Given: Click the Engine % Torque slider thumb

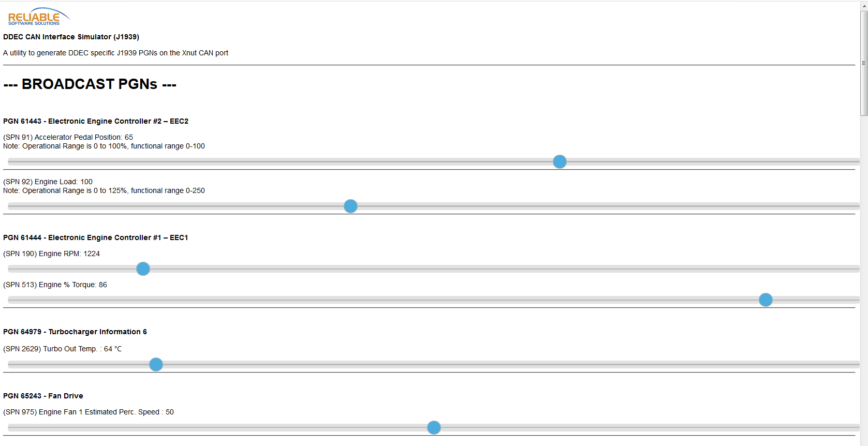Looking at the screenshot, I should click(x=766, y=300).
